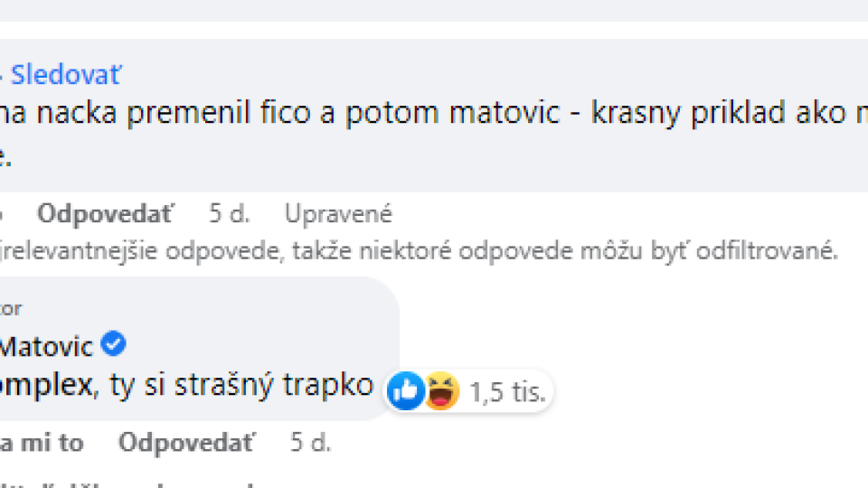The width and height of the screenshot is (868, 488).
Task: Click the laughing Haha reaction icon
Action: point(441,391)
